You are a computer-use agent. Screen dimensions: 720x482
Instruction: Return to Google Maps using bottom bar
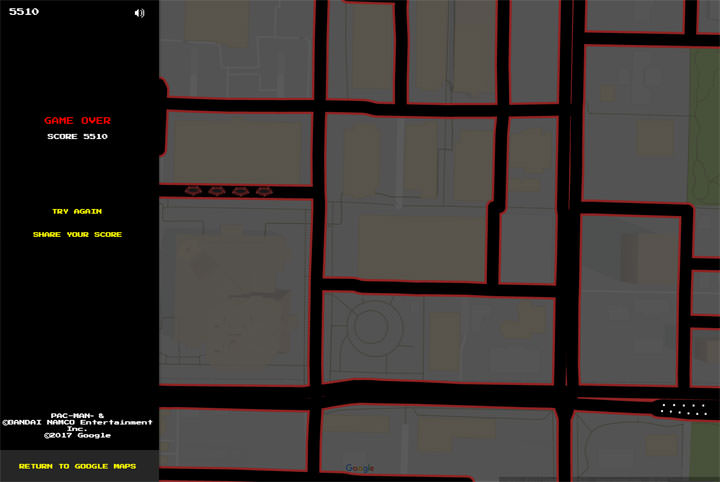[x=77, y=466]
